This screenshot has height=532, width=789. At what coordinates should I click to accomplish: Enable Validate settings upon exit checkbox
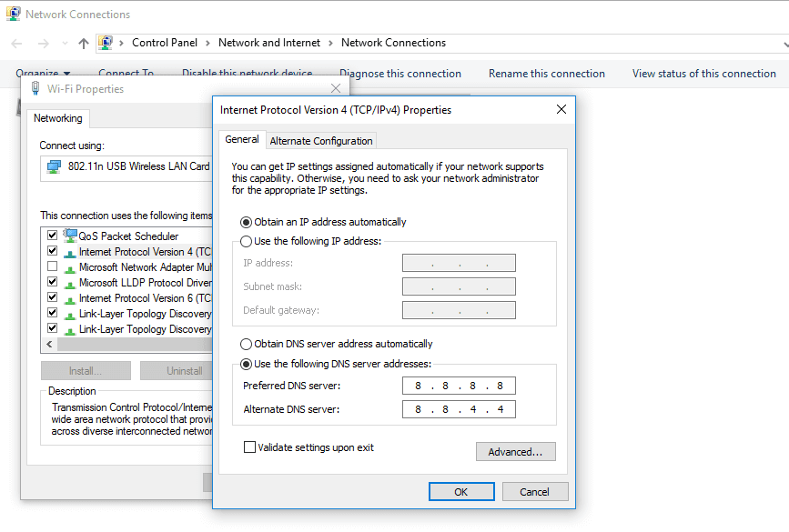[x=249, y=447]
